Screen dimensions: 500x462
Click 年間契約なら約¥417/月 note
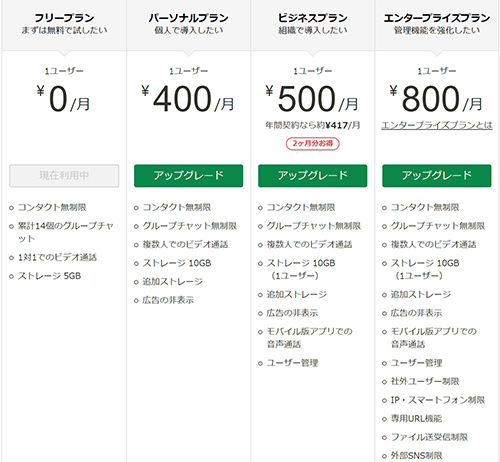(x=312, y=125)
